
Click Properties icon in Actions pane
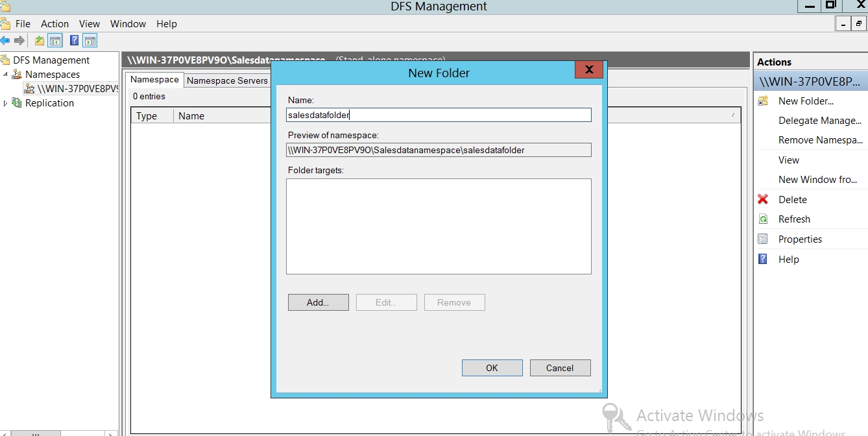[x=763, y=239]
